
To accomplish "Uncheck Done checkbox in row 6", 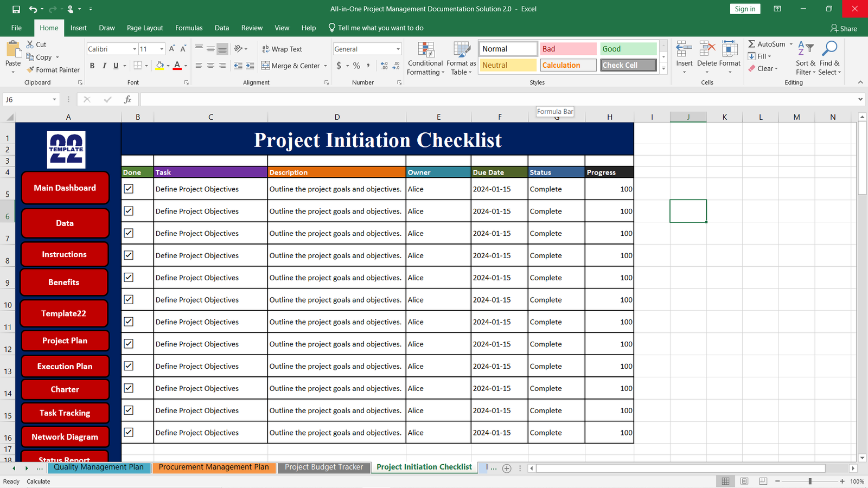I will pos(129,211).
